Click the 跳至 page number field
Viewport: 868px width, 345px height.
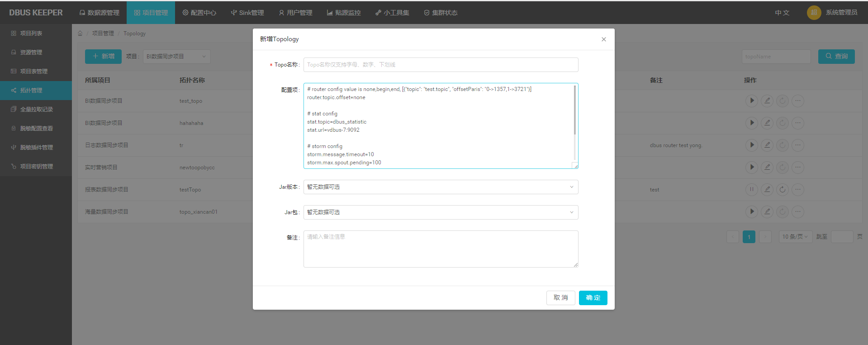842,237
